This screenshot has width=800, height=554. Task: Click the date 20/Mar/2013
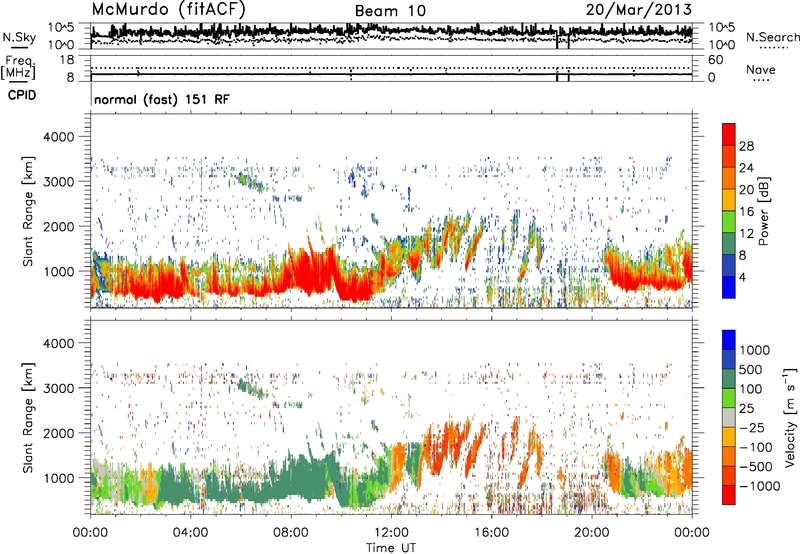click(x=639, y=9)
